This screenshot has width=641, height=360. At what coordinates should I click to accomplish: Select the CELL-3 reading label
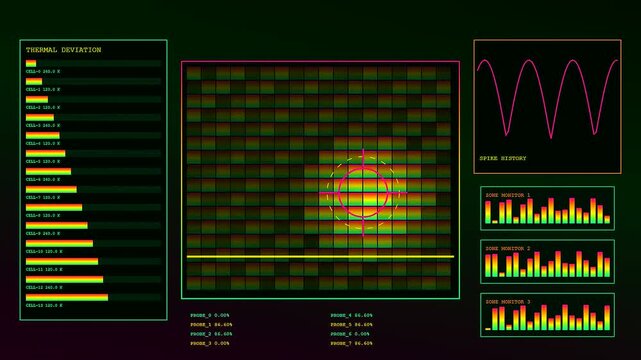[x=43, y=125]
